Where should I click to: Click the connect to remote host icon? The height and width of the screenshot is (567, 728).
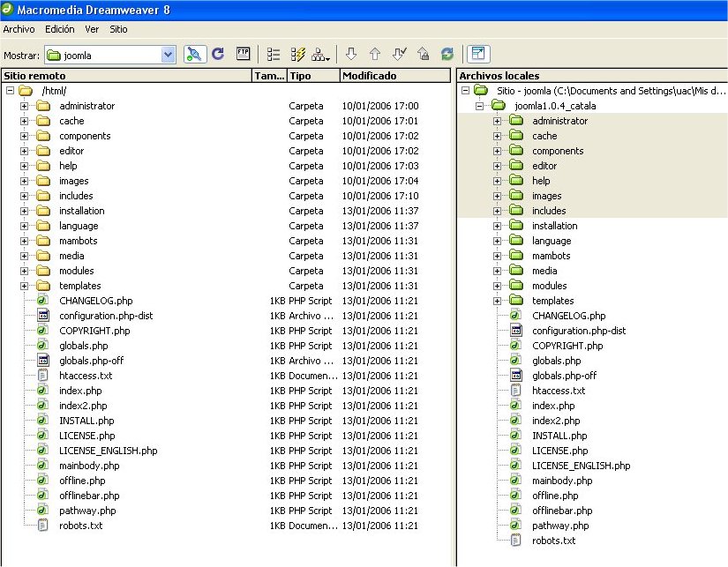tap(195, 55)
